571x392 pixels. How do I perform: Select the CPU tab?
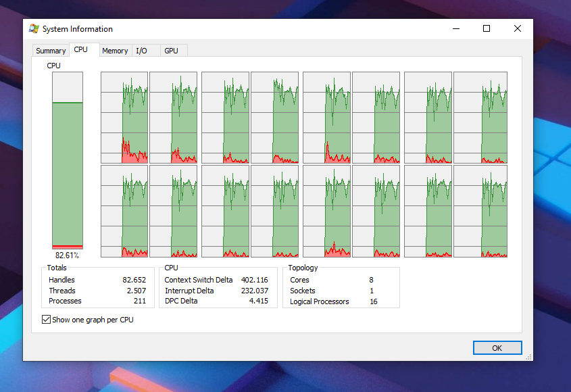(x=81, y=50)
